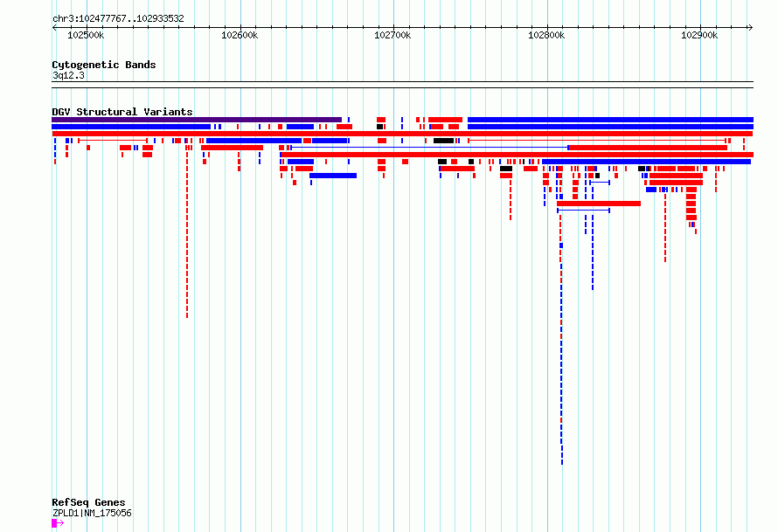Click the dashed red column near 102565k

click(187, 233)
